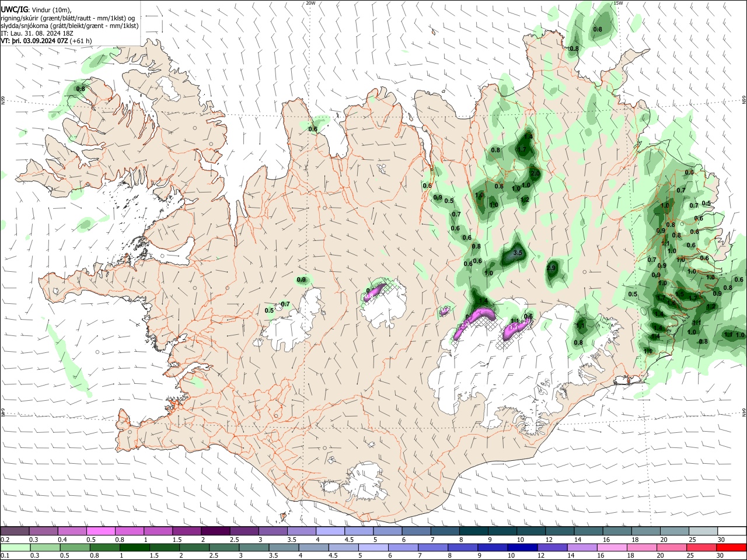This screenshot has height=560, width=747.
Task: Click the "2.9" precipitation value on the map
Action: pyautogui.click(x=551, y=268)
